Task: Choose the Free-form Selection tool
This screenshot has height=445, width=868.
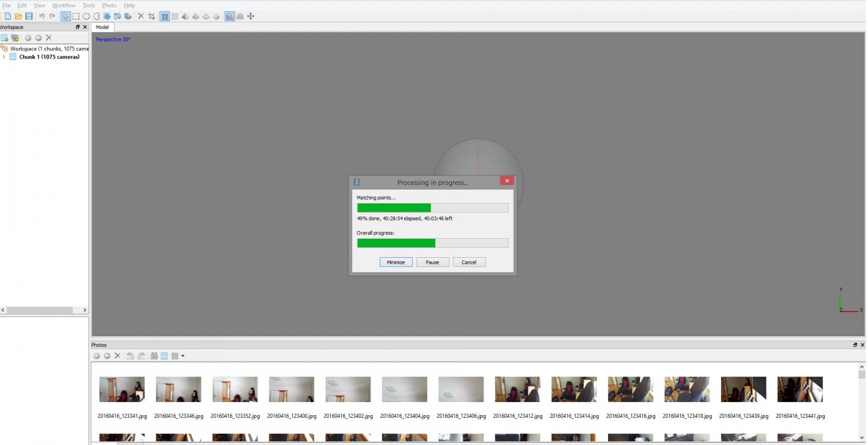Action: coord(97,16)
